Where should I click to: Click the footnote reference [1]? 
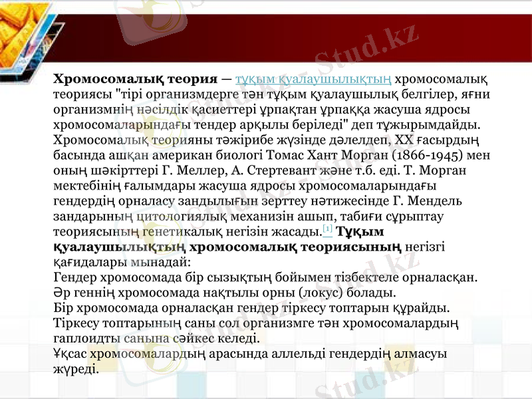(326, 229)
